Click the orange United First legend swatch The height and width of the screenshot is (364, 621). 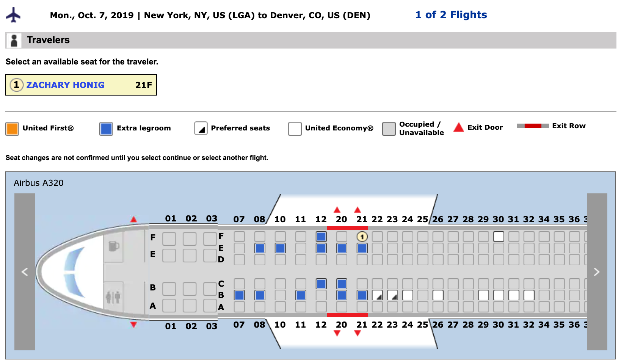pos(12,129)
